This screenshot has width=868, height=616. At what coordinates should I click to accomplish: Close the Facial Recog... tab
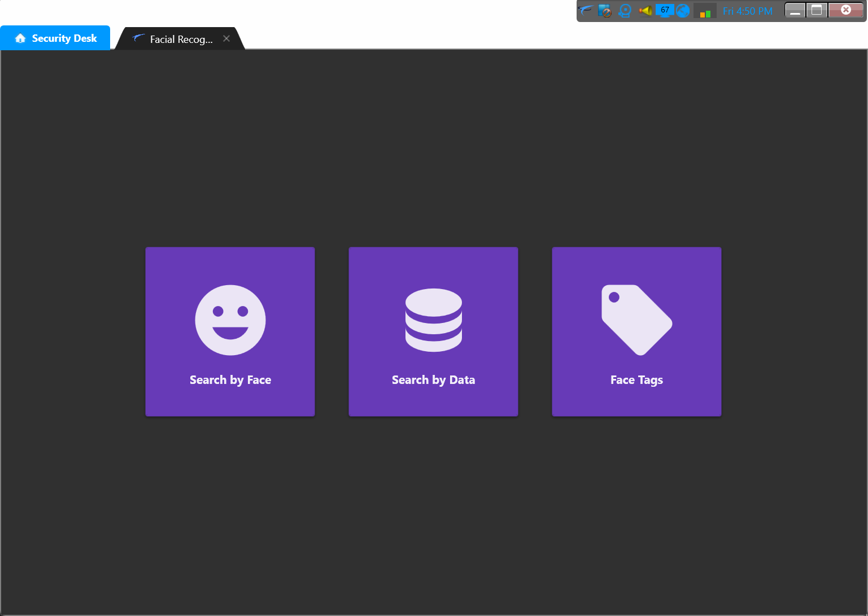(226, 38)
